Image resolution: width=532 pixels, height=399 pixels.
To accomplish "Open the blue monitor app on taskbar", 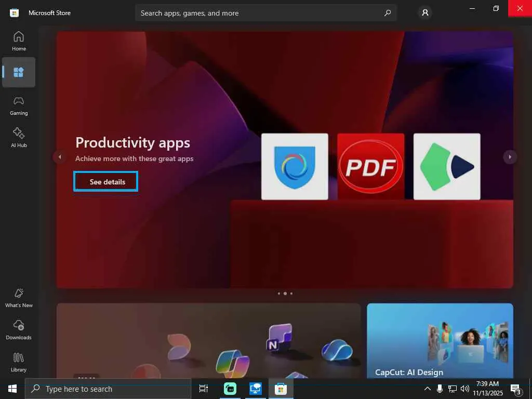I will coord(255,389).
